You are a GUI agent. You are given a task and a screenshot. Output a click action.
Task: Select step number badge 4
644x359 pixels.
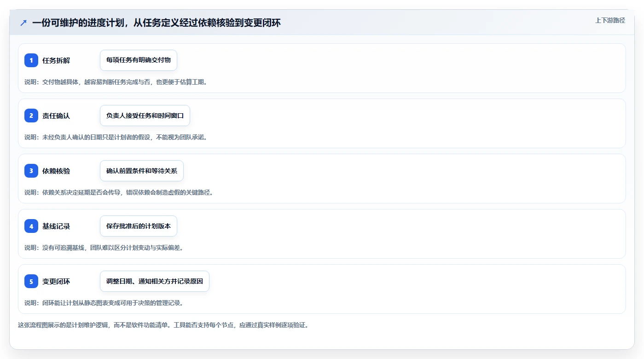pyautogui.click(x=31, y=226)
